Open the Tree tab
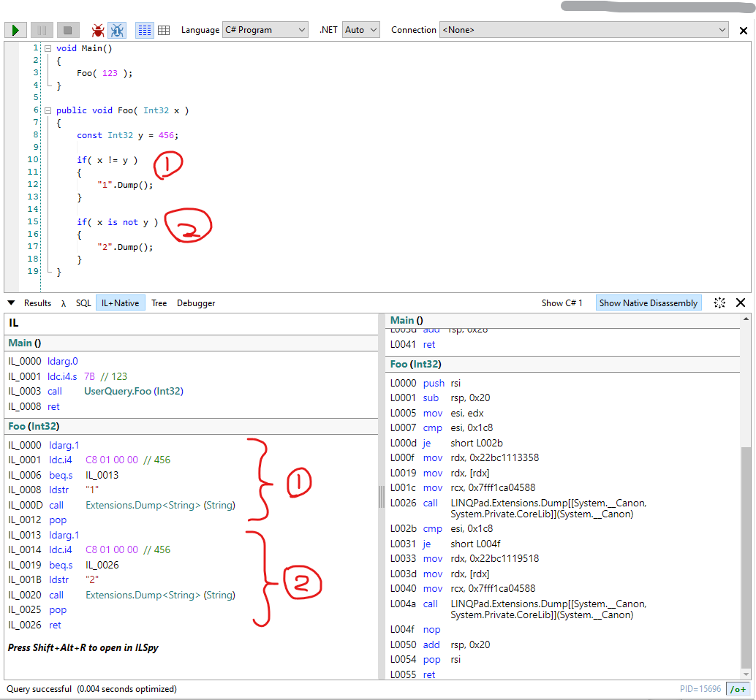The height and width of the screenshot is (700, 756). tap(159, 303)
